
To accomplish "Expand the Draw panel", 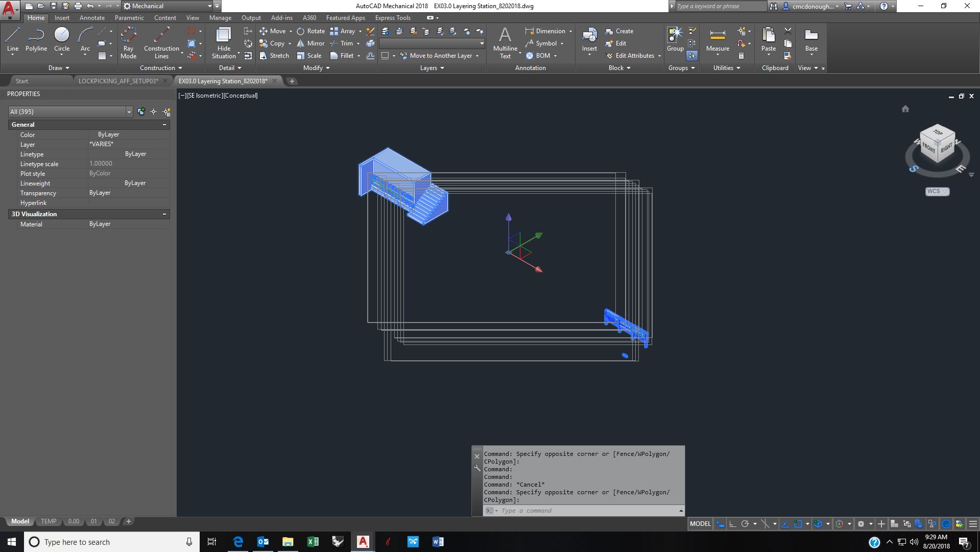I will click(59, 68).
